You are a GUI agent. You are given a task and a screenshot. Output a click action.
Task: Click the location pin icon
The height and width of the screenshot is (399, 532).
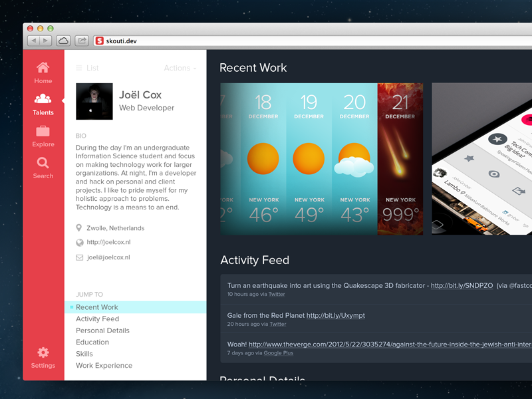tap(79, 227)
